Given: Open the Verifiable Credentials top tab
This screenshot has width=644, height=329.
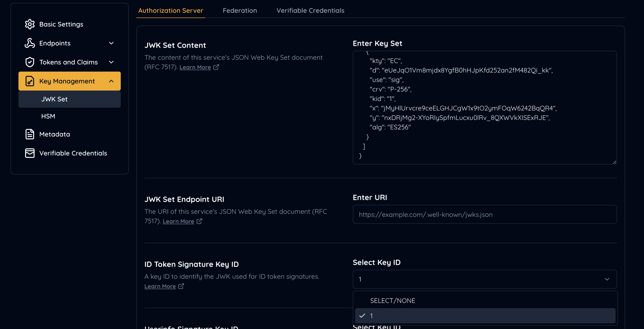Looking at the screenshot, I should click(310, 10).
